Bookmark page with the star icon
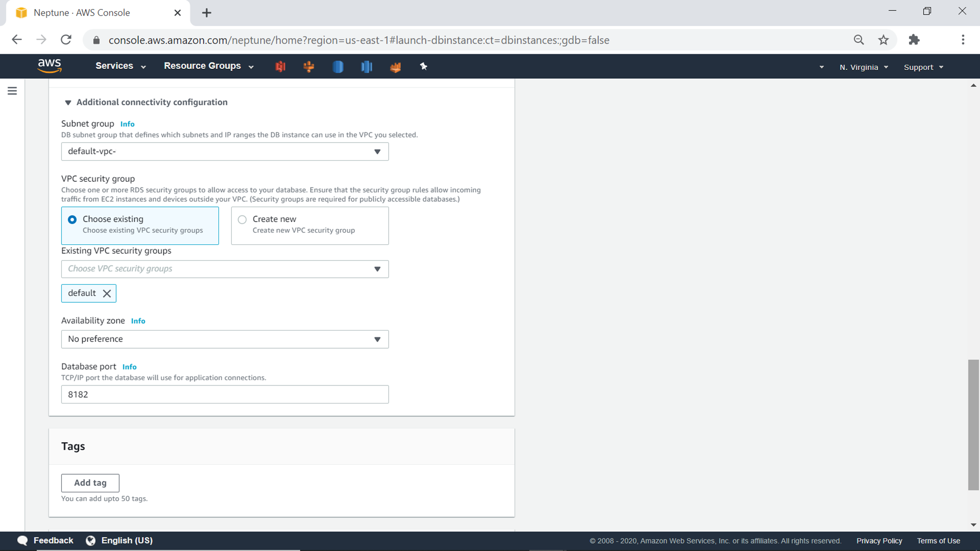980x551 pixels. click(x=883, y=40)
